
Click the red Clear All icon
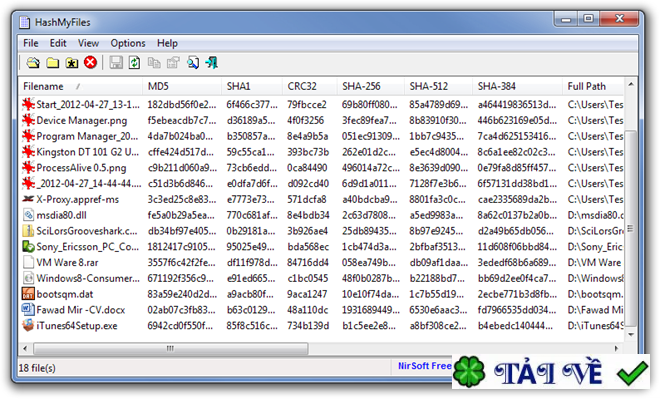(90, 63)
